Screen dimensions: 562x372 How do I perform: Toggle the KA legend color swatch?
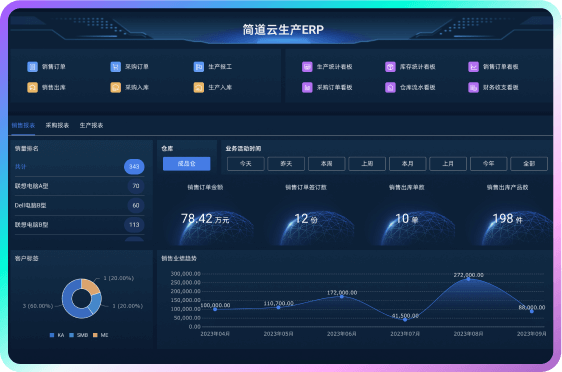click(x=52, y=335)
